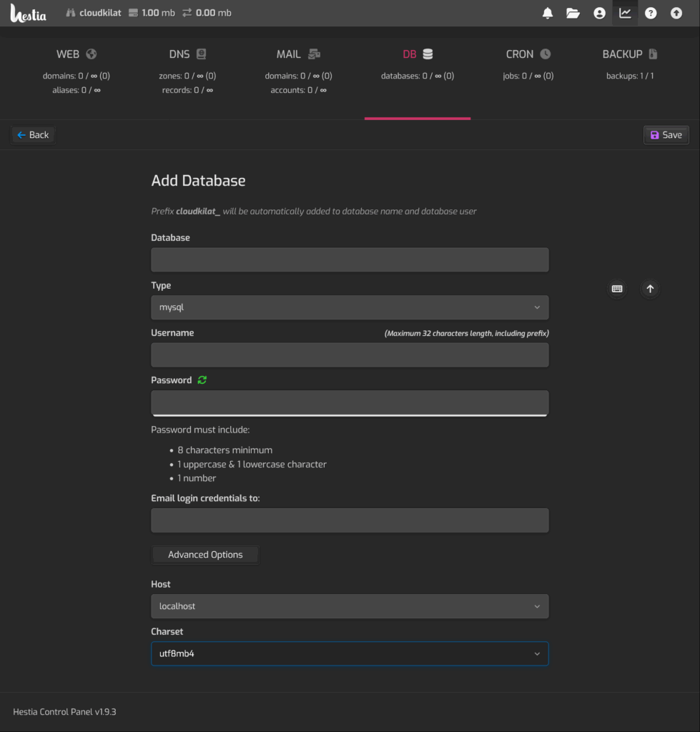The height and width of the screenshot is (732, 700).
Task: Click the archive file icon next to BACKUP
Action: pos(653,54)
